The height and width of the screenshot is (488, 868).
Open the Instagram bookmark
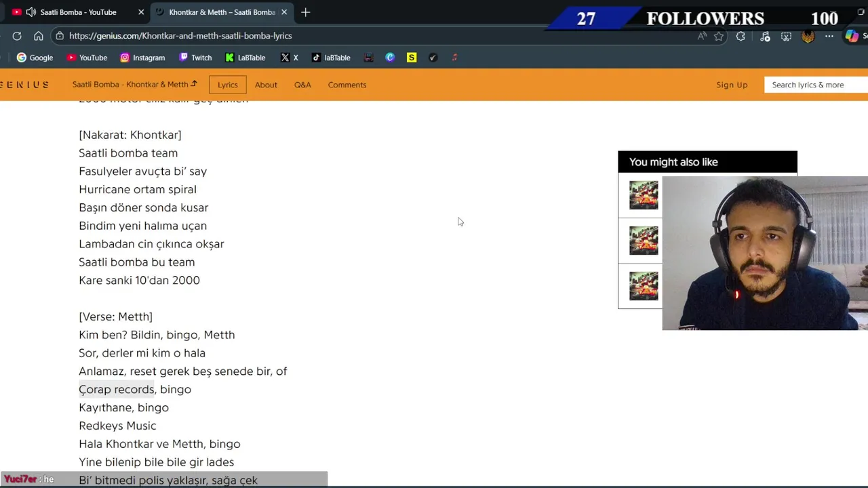point(142,58)
